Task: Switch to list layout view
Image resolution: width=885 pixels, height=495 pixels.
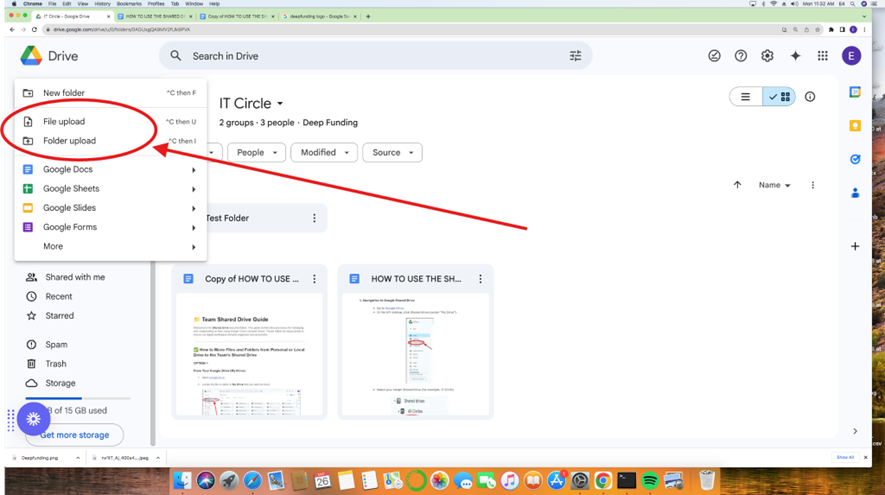Action: pos(746,97)
